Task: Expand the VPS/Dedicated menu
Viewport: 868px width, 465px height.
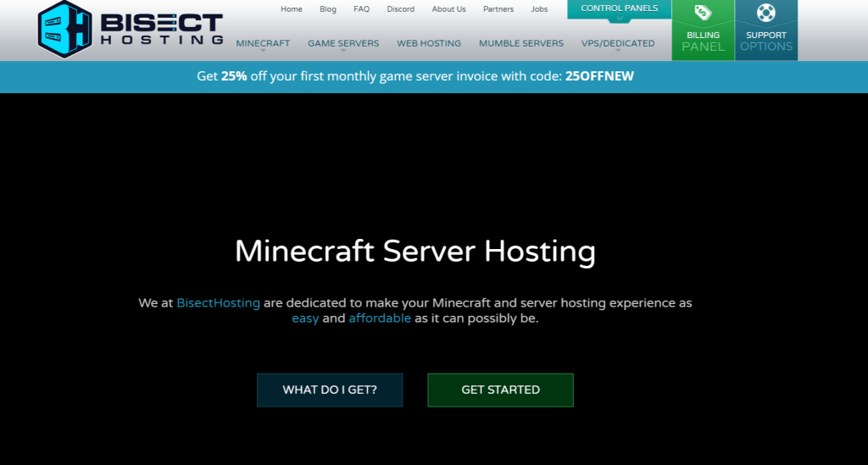Action: [x=618, y=43]
